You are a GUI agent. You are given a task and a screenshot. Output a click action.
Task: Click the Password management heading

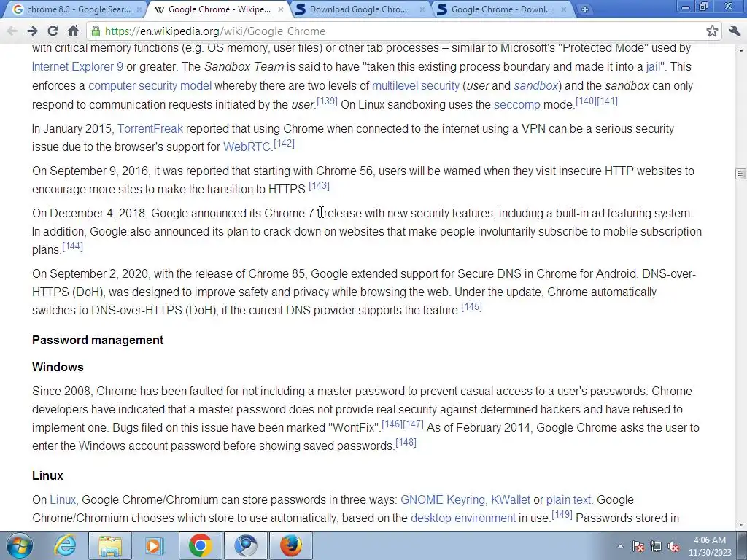tap(98, 340)
